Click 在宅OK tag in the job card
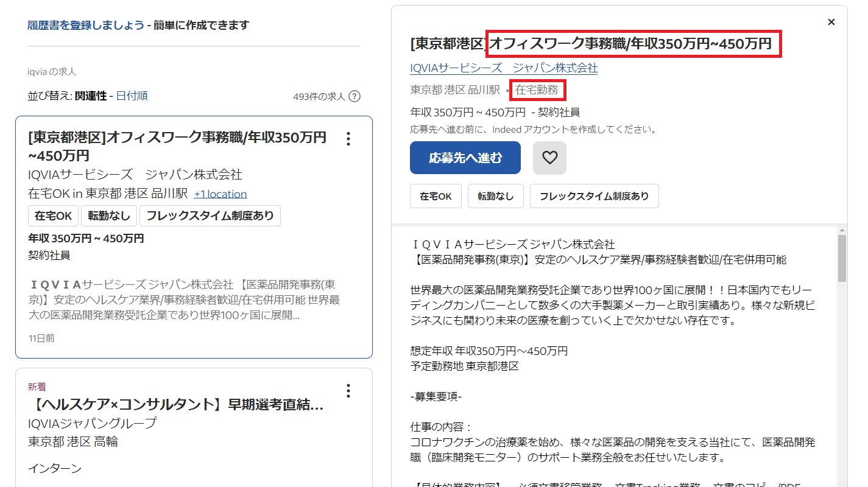This screenshot has height=487, width=868. [53, 215]
